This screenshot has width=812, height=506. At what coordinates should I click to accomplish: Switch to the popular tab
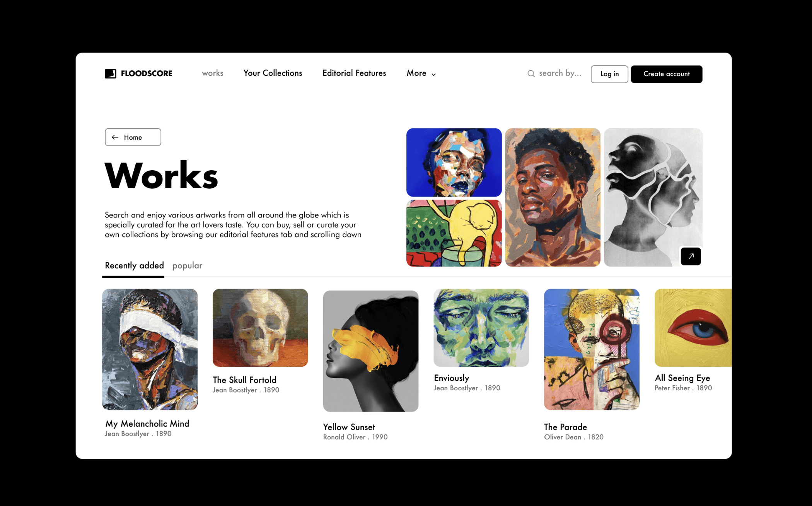point(187,265)
